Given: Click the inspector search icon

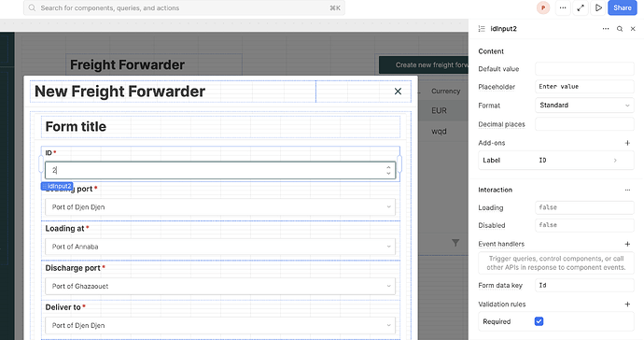Looking at the screenshot, I should point(620,29).
